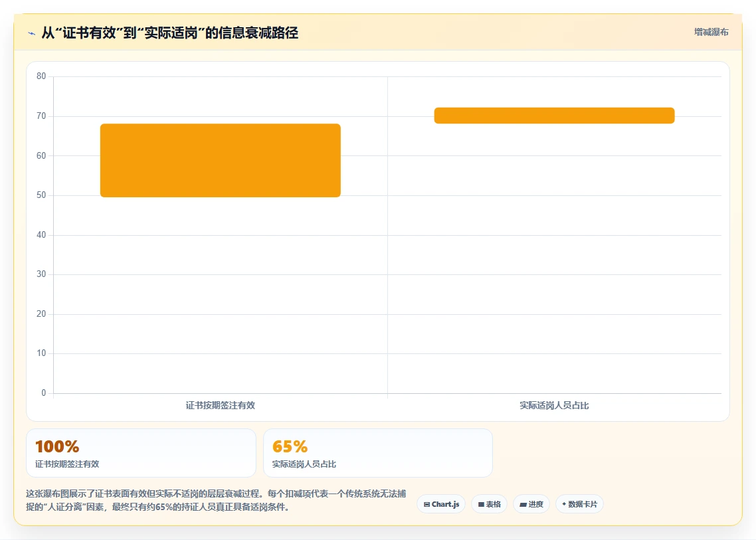Click the 证书按期签注有效 orange bar
The height and width of the screenshot is (540, 756).
(221, 161)
